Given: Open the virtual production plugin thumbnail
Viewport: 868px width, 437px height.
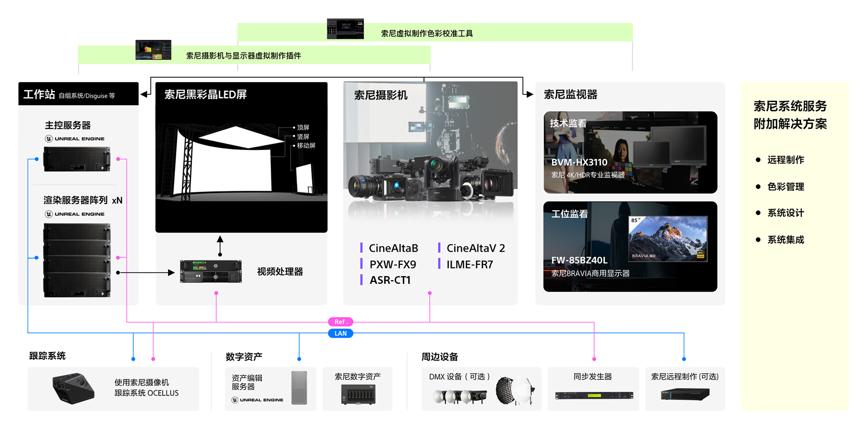Looking at the screenshot, I should tap(153, 50).
